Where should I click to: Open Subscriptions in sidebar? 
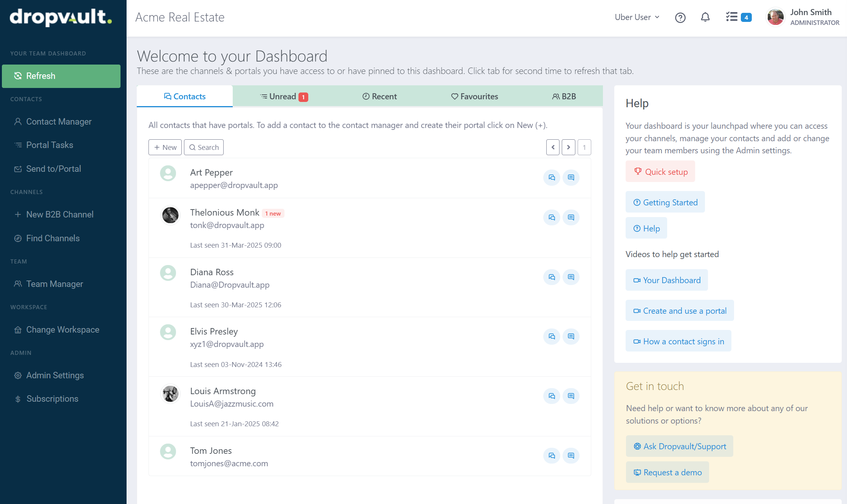point(46,399)
